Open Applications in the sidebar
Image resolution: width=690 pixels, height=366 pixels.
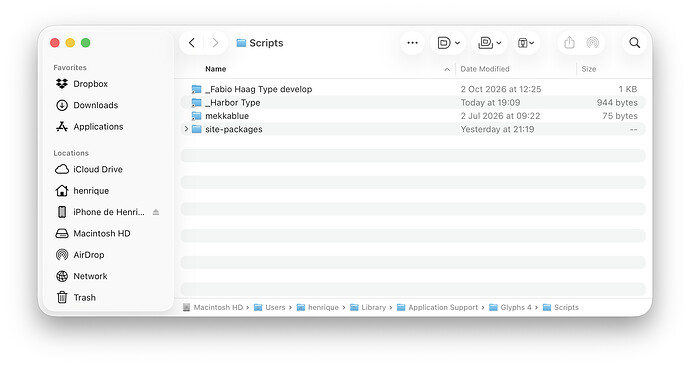click(x=89, y=127)
